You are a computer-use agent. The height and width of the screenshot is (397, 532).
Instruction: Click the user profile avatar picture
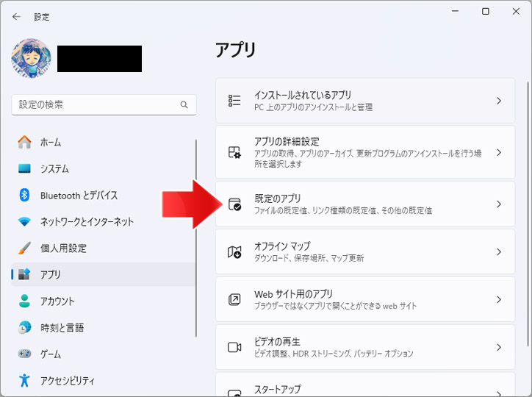(x=31, y=58)
